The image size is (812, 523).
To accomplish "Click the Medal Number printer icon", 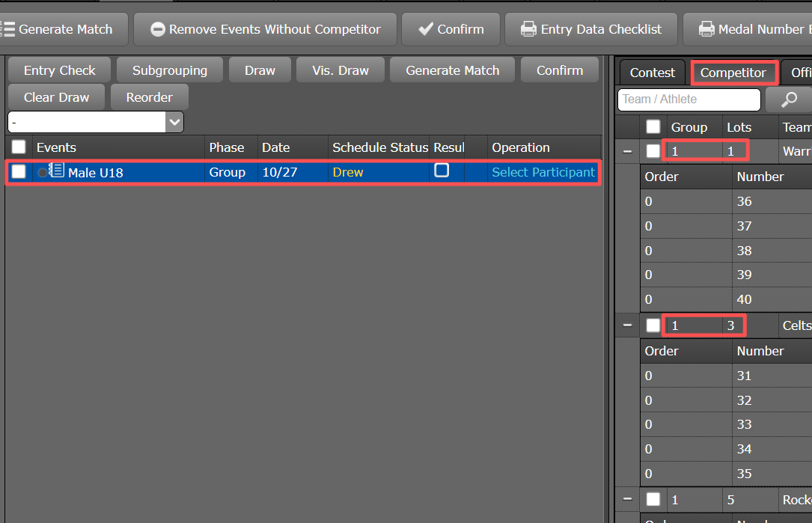I will pyautogui.click(x=706, y=29).
